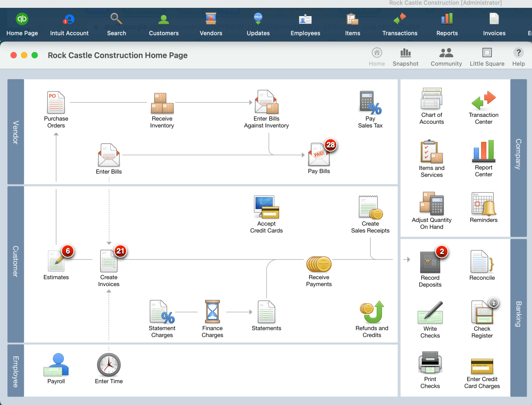This screenshot has width=532, height=405.
Task: Click the Search magnifier in the toolbar
Action: tap(116, 24)
